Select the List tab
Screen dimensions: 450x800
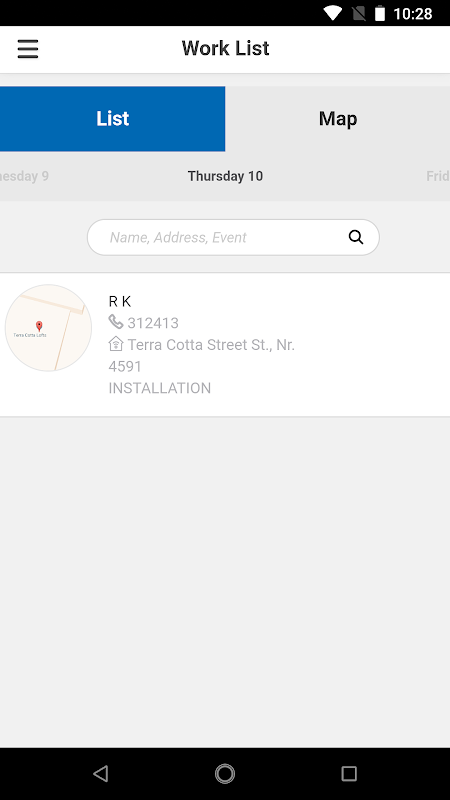(x=112, y=119)
